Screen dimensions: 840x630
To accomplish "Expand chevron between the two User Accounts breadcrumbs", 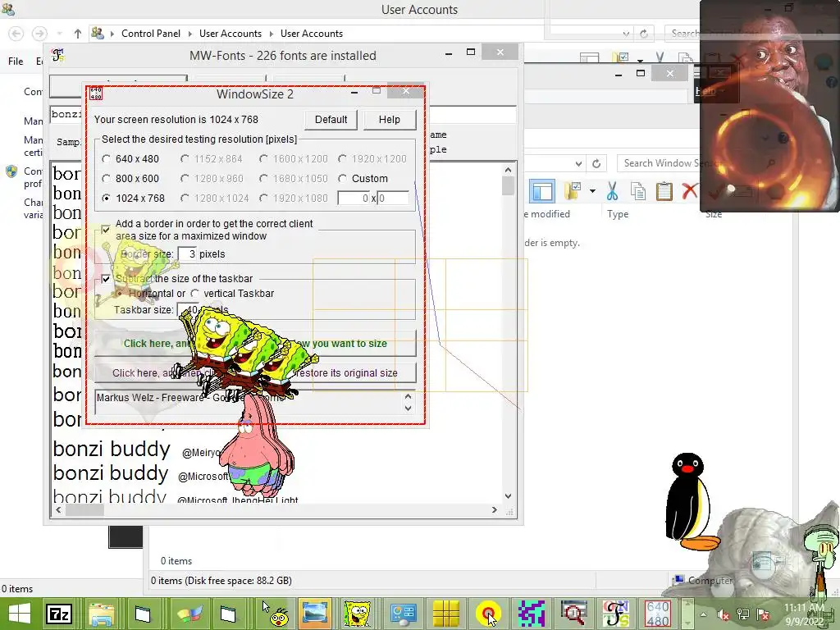I will click(271, 34).
